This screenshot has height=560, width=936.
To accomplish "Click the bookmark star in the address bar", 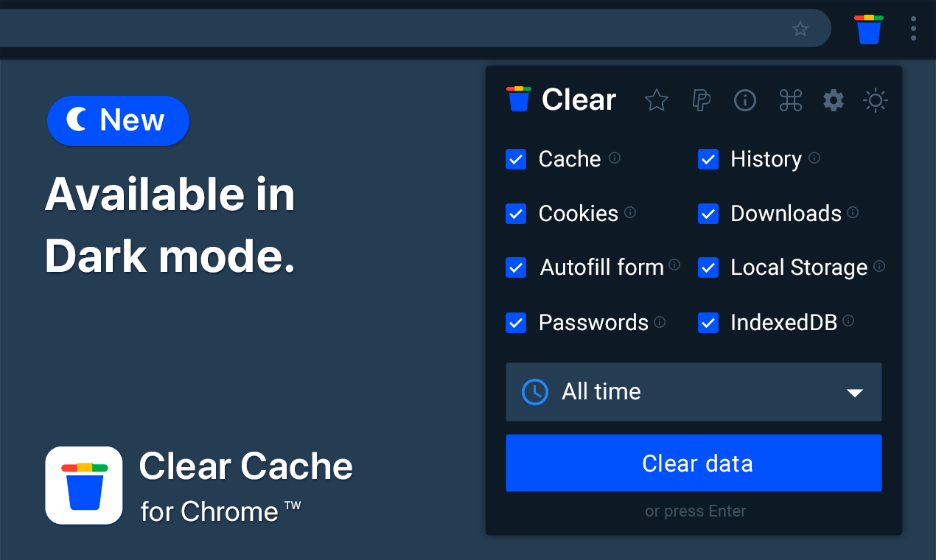I will click(x=800, y=29).
